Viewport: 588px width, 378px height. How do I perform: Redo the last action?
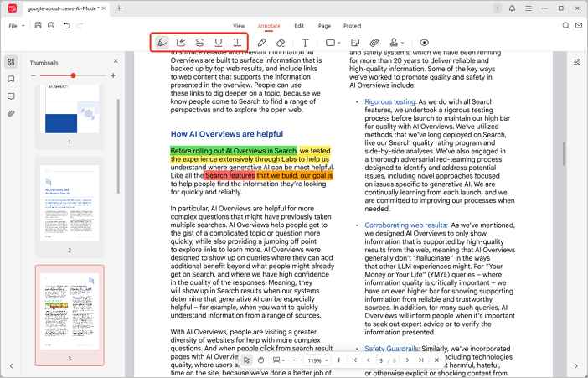(80, 25)
